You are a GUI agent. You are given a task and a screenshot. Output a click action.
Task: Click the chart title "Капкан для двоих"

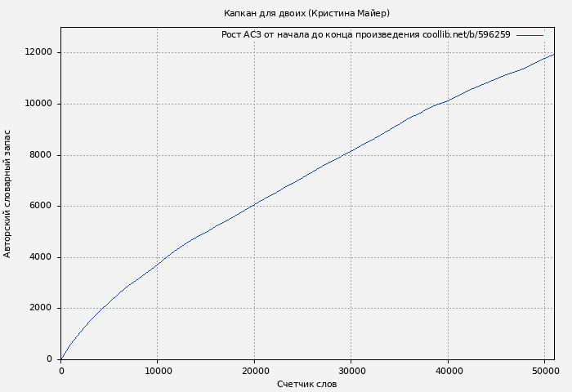pyautogui.click(x=306, y=13)
